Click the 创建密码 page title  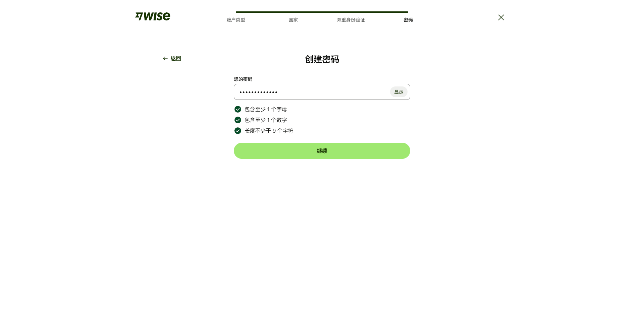[x=322, y=59]
